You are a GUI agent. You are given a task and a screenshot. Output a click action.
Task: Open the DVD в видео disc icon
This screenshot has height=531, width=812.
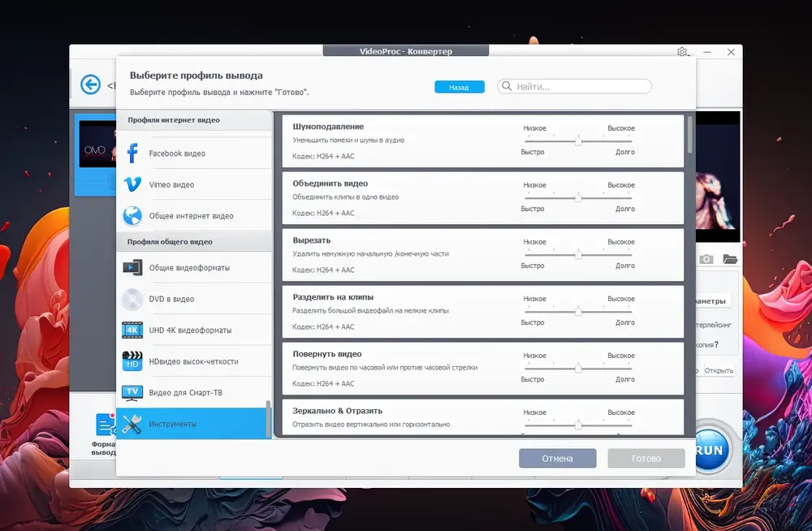(132, 299)
